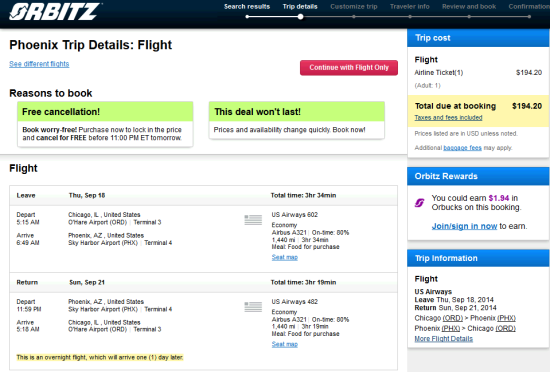Image resolution: width=550 pixels, height=372 pixels.
Task: Click $1.94 Orbucks earning amount
Action: 498,198
